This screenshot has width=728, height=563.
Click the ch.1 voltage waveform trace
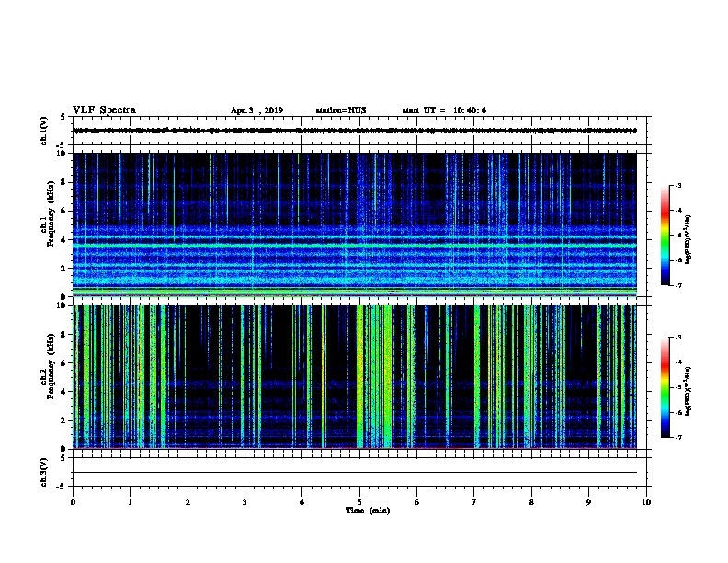pyautogui.click(x=355, y=131)
